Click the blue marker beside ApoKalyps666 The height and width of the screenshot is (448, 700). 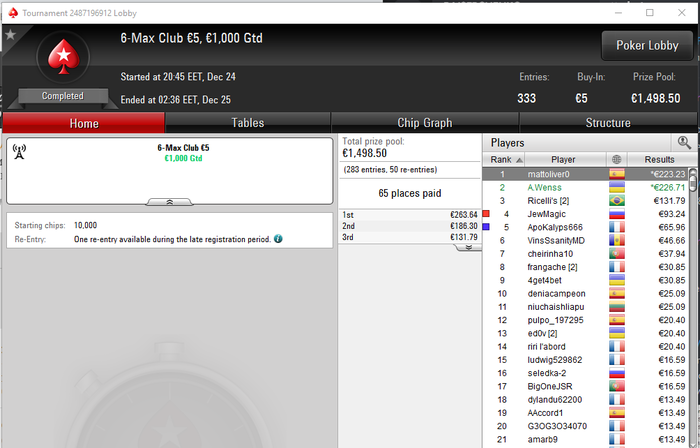[x=486, y=227]
